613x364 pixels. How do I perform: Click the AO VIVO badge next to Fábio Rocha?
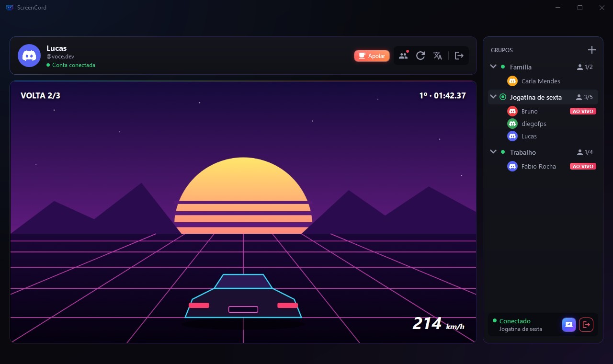(x=583, y=166)
